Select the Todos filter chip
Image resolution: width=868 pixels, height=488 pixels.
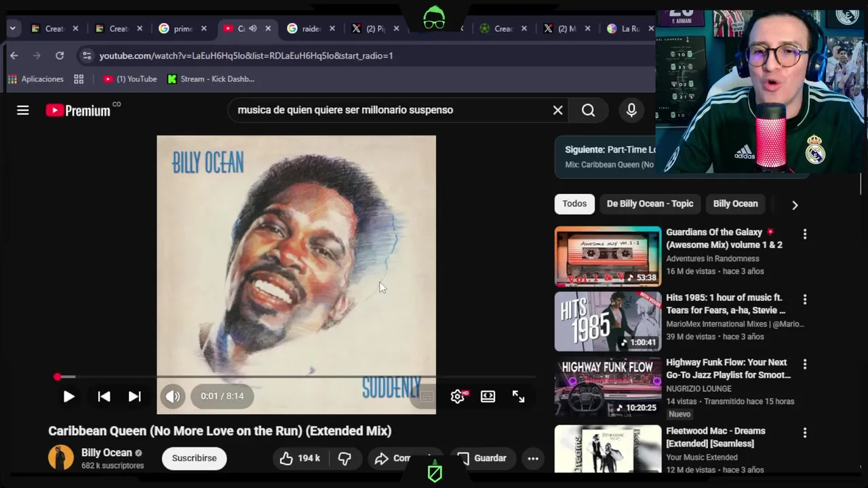574,204
